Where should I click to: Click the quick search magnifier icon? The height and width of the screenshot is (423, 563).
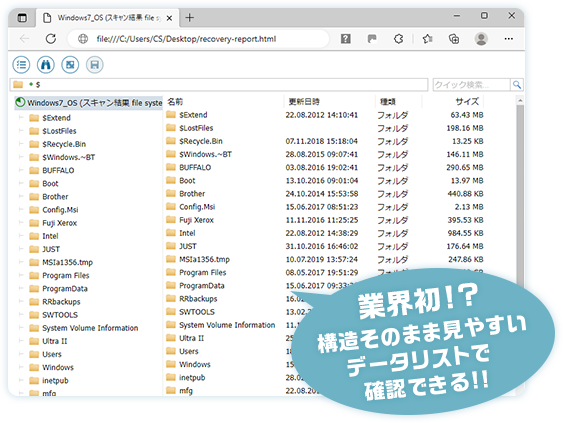(x=517, y=85)
